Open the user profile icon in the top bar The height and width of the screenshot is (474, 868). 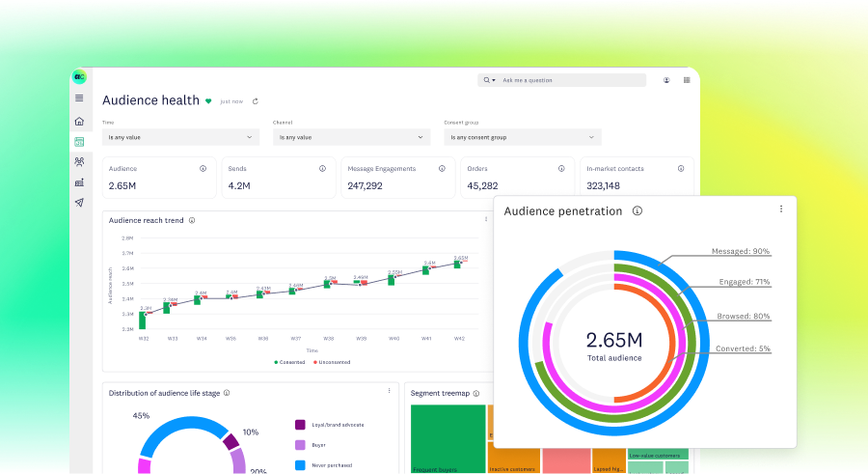[x=666, y=80]
